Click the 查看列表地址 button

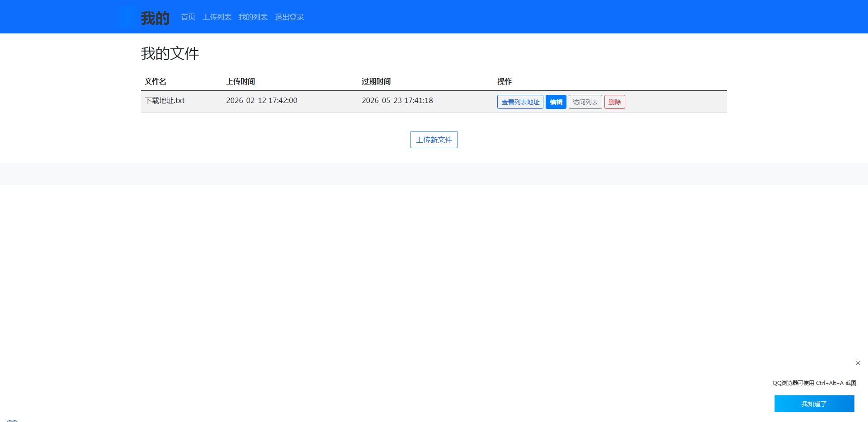(520, 102)
